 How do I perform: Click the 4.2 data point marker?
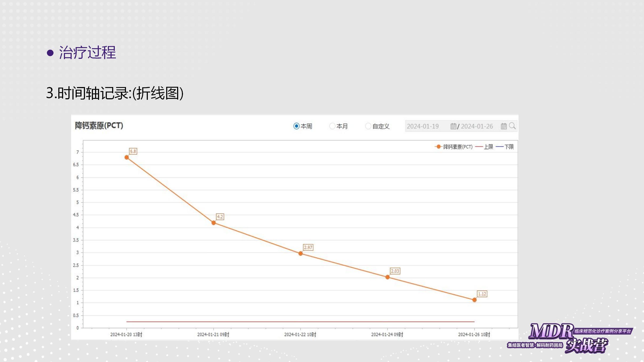click(214, 223)
